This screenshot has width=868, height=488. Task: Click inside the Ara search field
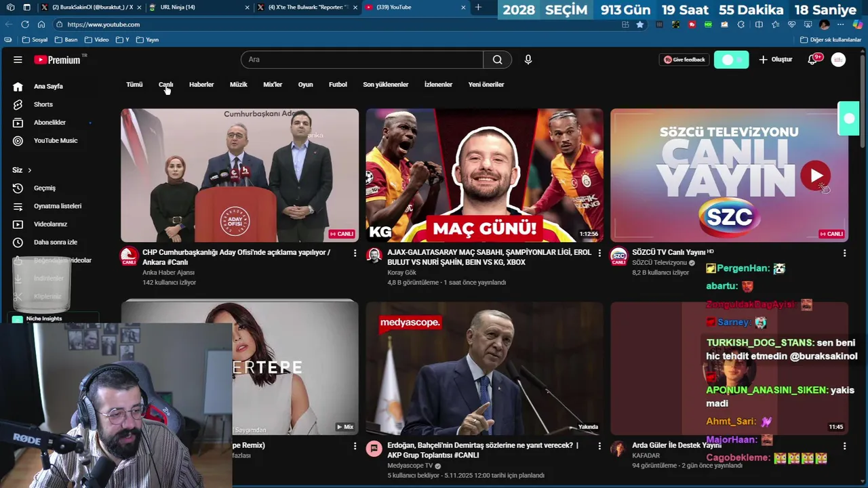click(362, 60)
